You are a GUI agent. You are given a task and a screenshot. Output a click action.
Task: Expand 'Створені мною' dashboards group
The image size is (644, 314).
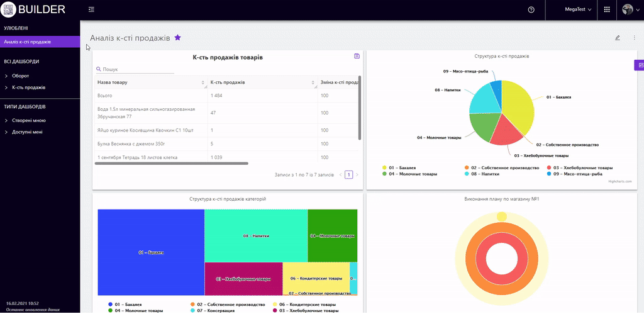coord(28,120)
